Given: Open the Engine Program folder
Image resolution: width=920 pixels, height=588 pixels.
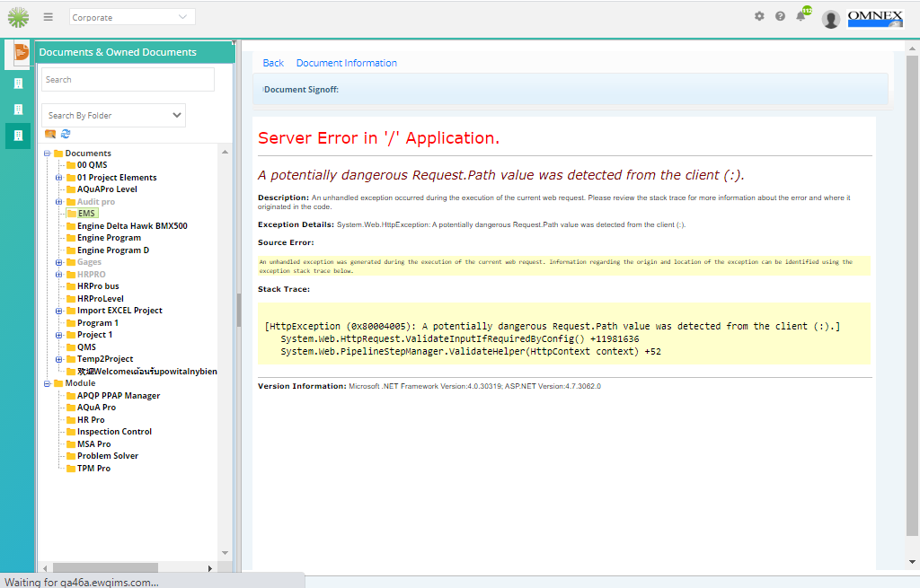Looking at the screenshot, I should (109, 238).
